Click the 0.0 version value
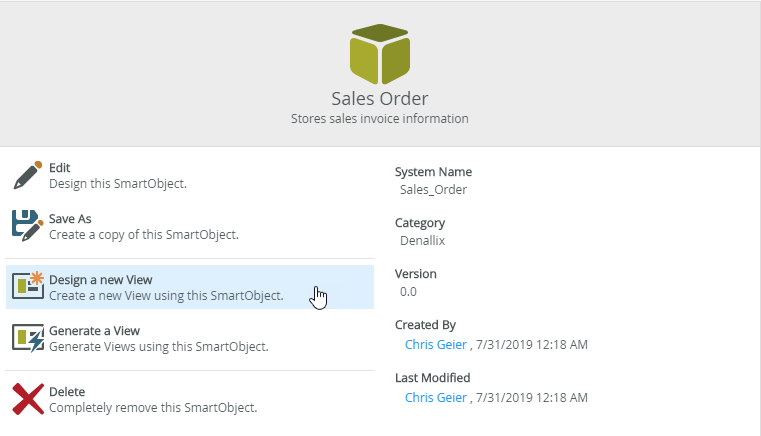The width and height of the screenshot is (761, 436). 408,292
